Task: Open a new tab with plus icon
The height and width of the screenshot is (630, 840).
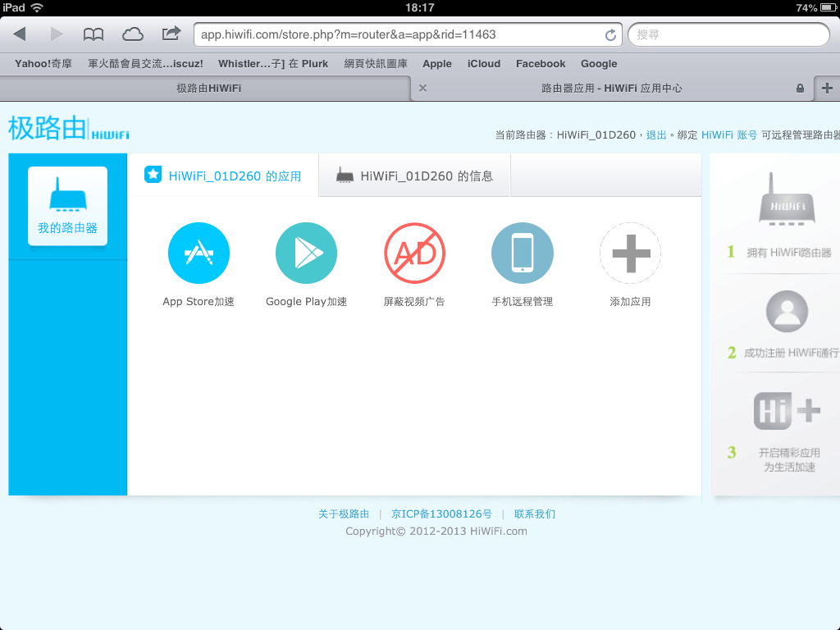Action: coord(827,88)
